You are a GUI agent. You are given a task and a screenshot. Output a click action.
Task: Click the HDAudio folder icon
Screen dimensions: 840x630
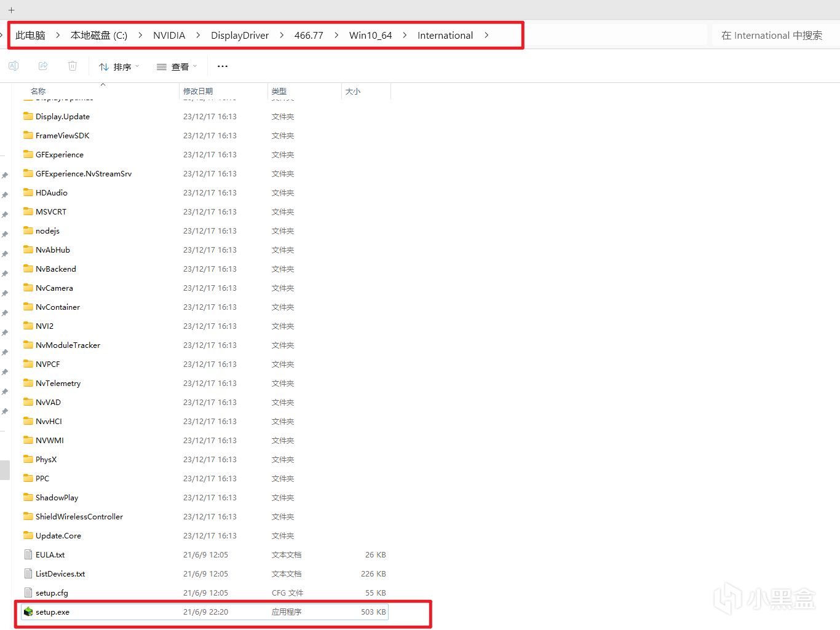coord(28,192)
